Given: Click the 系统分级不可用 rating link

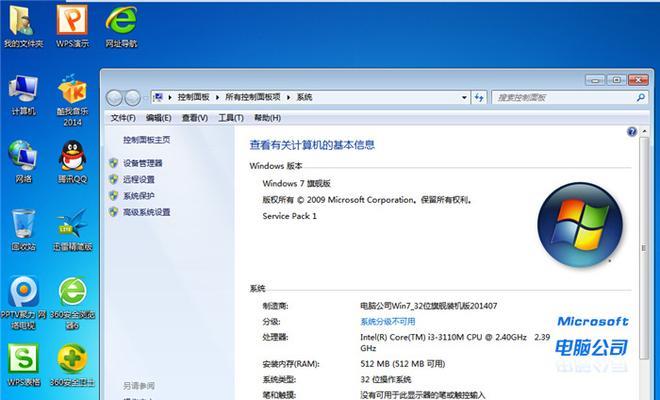Looking at the screenshot, I should (388, 322).
